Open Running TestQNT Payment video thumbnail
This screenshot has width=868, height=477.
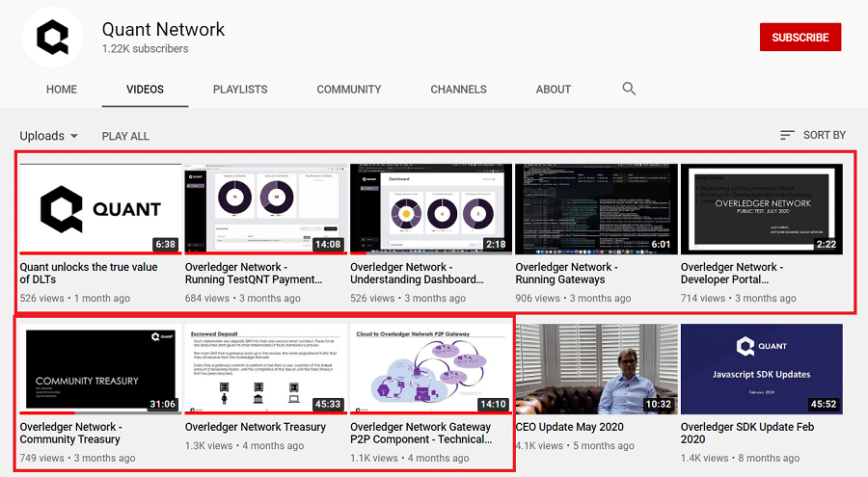coord(265,208)
